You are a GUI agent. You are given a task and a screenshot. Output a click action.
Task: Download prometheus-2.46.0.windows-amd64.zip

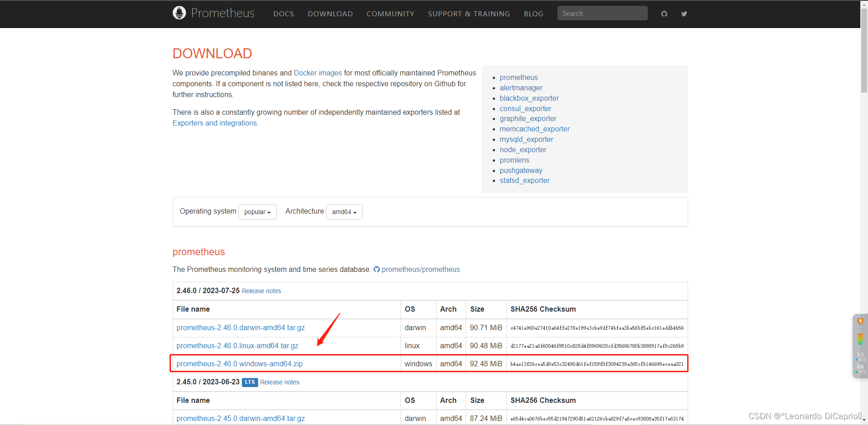pos(239,364)
